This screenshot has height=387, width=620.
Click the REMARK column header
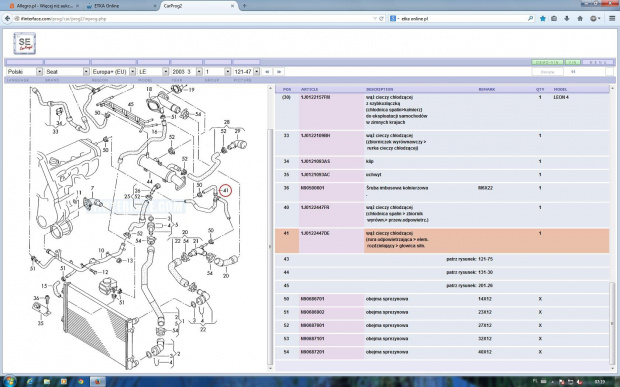coord(486,89)
